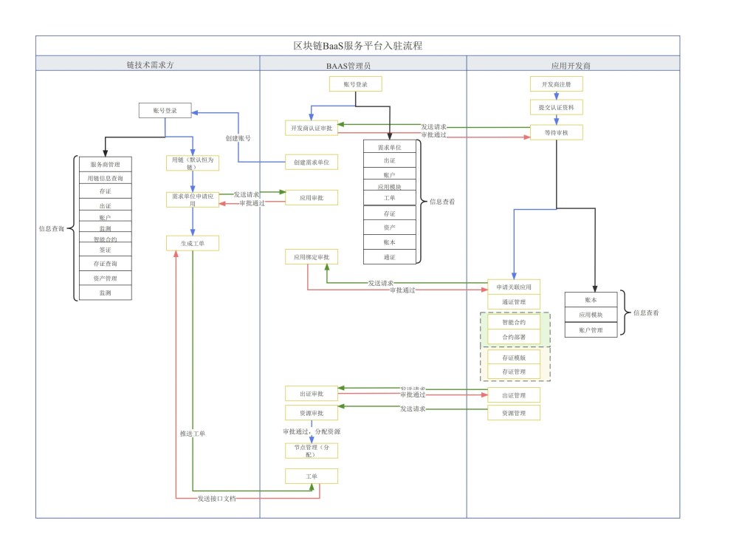
Task: Click the 开发商注册 box
Action: pos(556,83)
